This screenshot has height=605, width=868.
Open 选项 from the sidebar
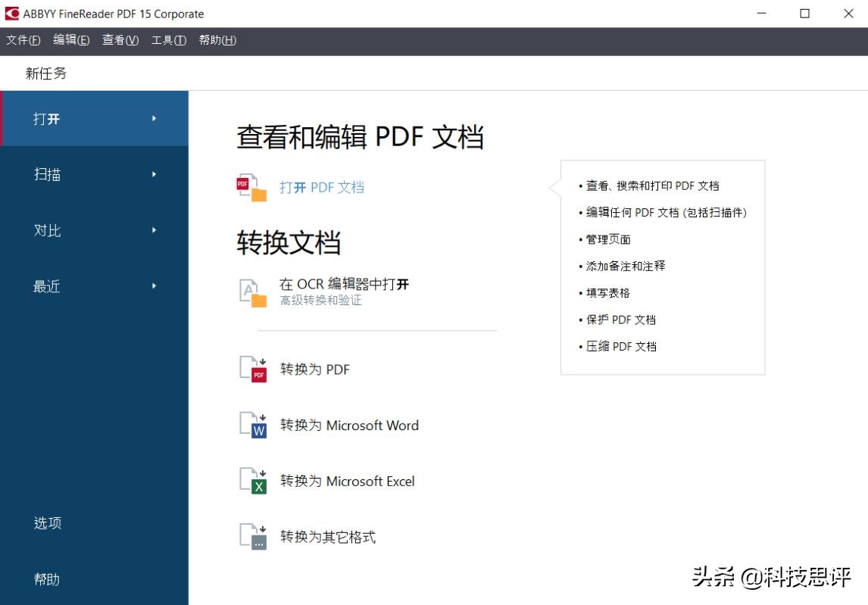point(48,522)
